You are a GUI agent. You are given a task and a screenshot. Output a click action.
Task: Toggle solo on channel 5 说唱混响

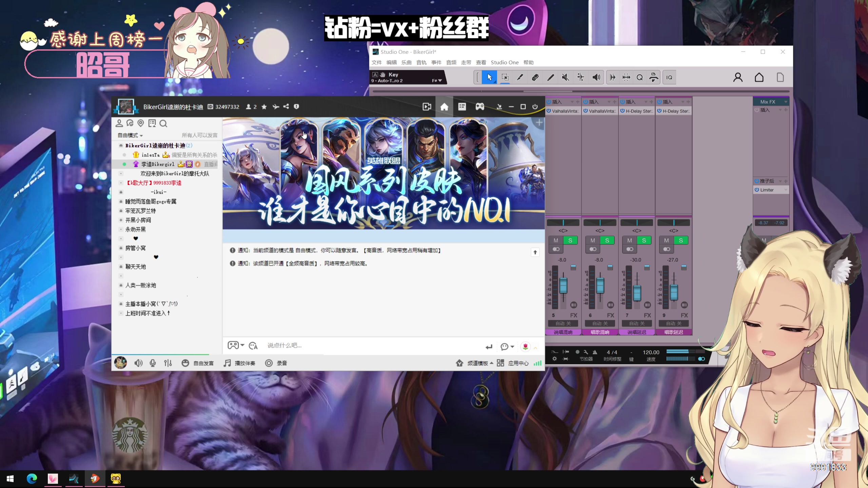click(570, 241)
